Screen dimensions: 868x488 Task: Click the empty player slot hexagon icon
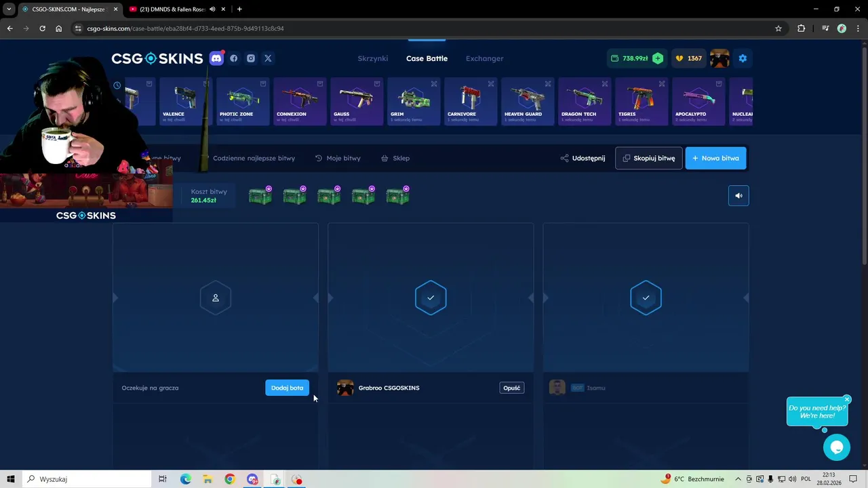click(x=216, y=298)
